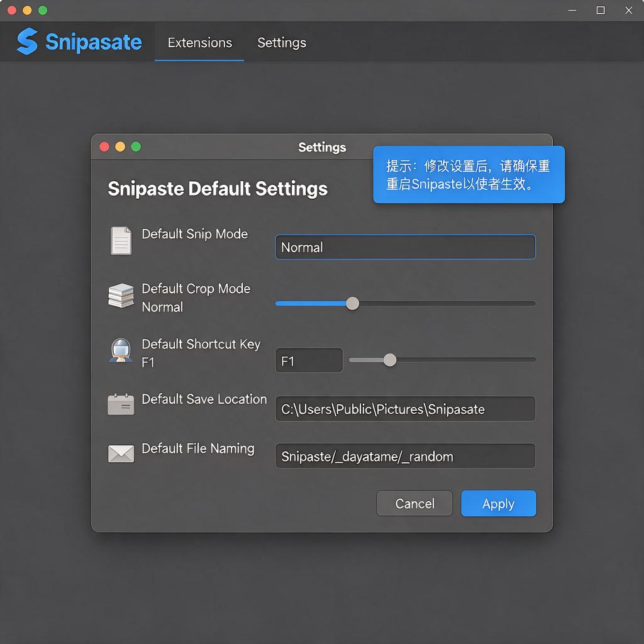The image size is (644, 644).
Task: Click the Normal value under Default Crop Mode
Action: (x=162, y=307)
